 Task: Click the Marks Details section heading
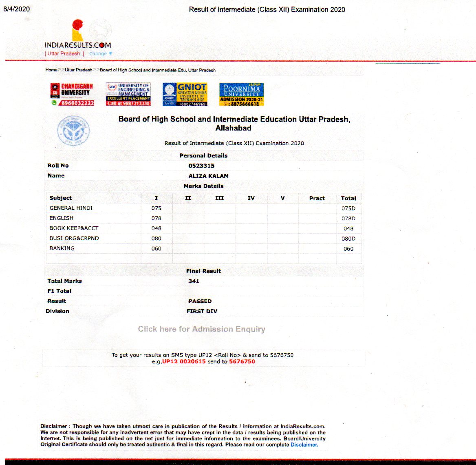coord(204,186)
